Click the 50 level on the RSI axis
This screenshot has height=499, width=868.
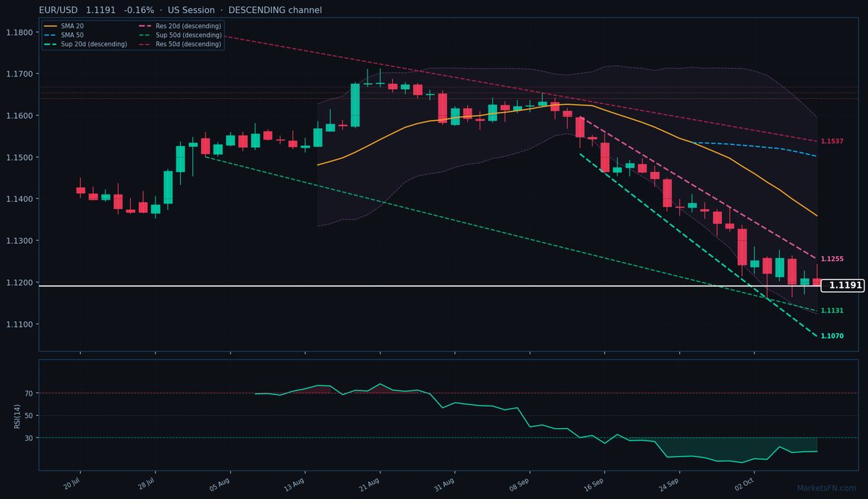(29, 416)
